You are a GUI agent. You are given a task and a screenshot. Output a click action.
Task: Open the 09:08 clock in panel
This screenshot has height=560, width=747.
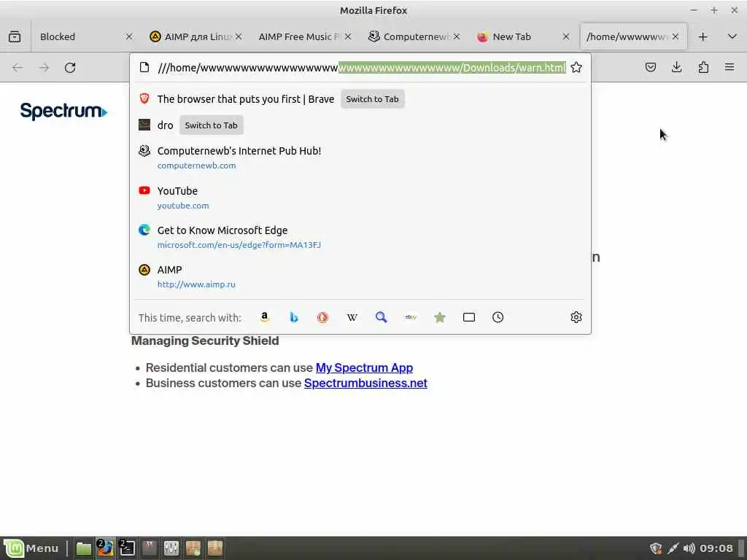tap(716, 548)
